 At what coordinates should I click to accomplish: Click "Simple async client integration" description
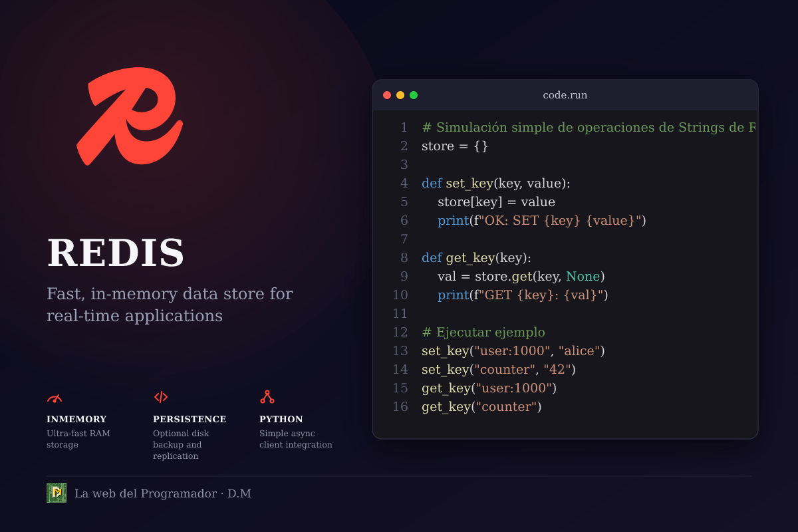pos(296,439)
